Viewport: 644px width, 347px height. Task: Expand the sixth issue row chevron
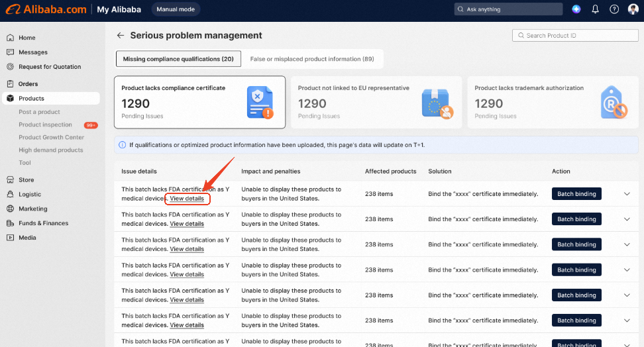[x=627, y=321]
